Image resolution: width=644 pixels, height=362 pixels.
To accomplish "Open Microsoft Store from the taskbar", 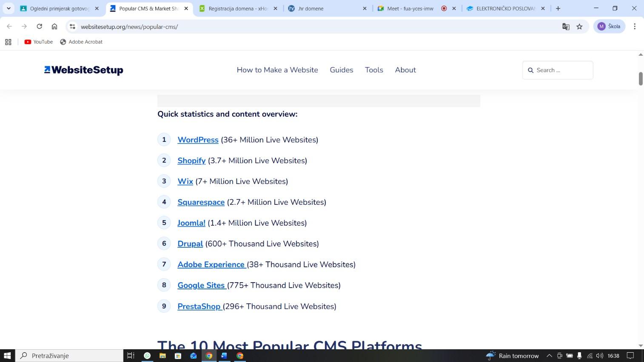I will pyautogui.click(x=178, y=356).
